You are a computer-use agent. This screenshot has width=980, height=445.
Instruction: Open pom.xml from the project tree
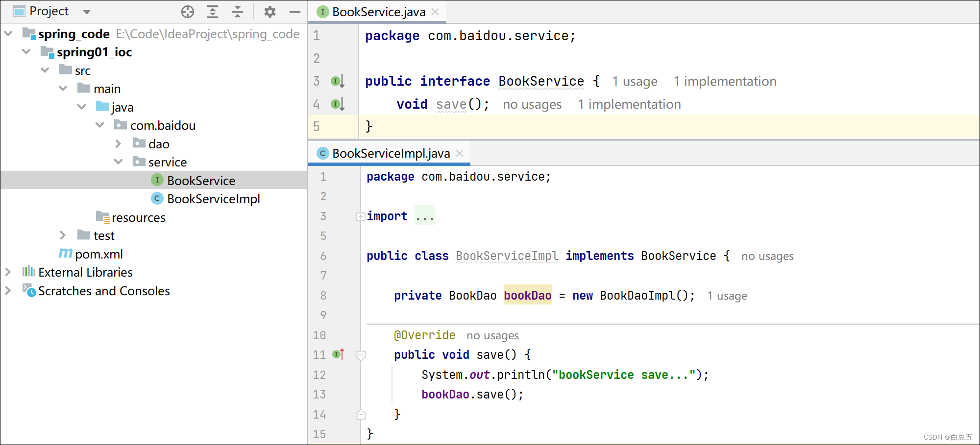click(x=98, y=254)
